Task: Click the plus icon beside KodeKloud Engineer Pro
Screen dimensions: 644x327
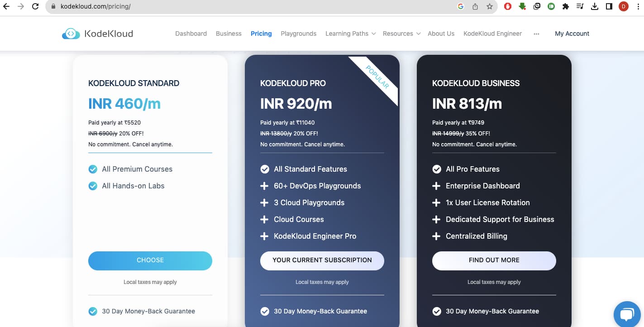Action: pyautogui.click(x=264, y=236)
